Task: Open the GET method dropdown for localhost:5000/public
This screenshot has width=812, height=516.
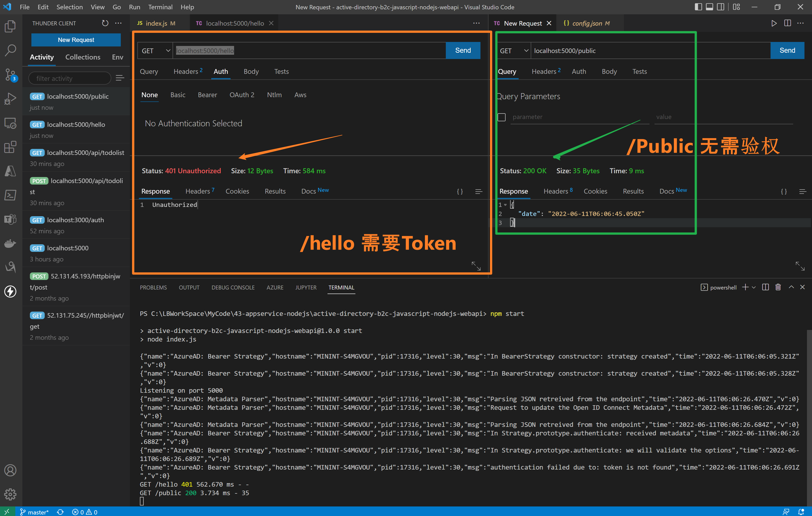Action: tap(514, 50)
